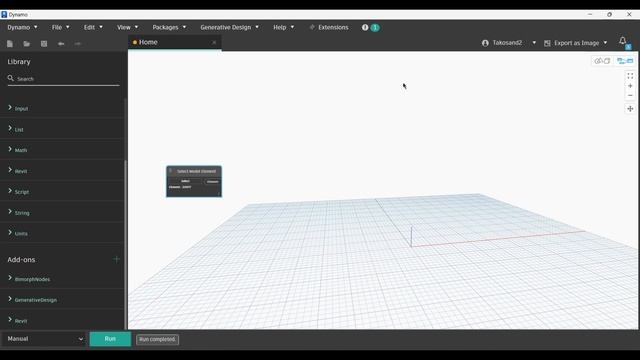Close the Home tab
Screen dimensions: 640x360
[214, 42]
